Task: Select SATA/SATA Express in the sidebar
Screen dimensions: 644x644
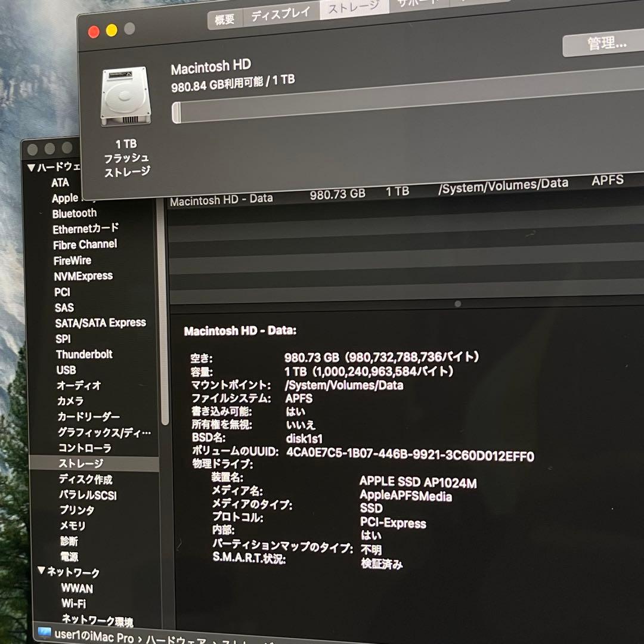Action: (x=101, y=323)
